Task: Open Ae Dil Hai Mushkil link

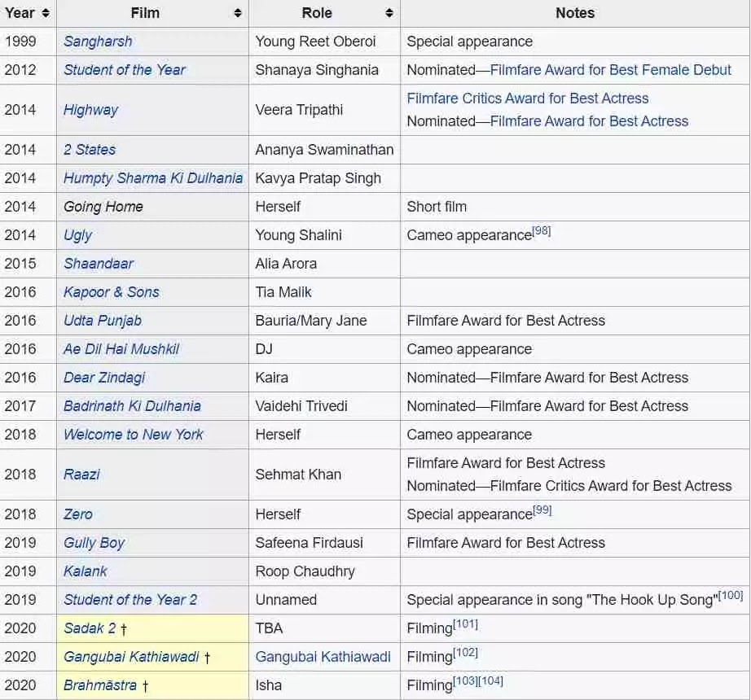Action: tap(121, 349)
